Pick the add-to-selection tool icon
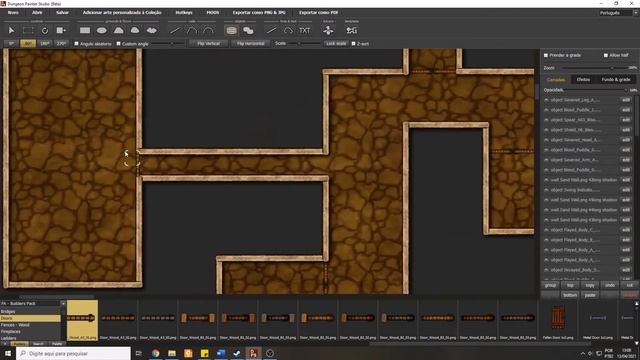Viewport: 640px width, 360px height. pyautogui.click(x=61, y=31)
